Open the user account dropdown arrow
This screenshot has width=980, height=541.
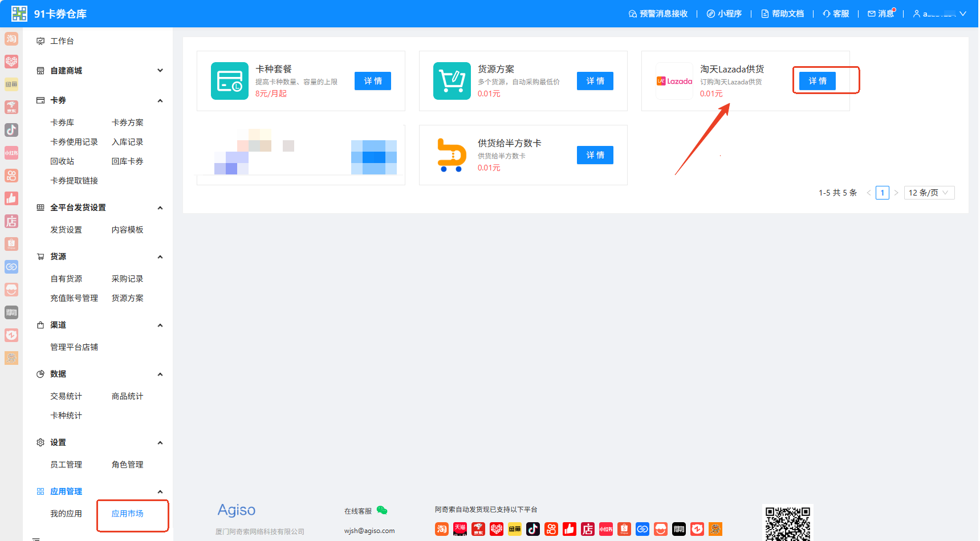(x=963, y=14)
